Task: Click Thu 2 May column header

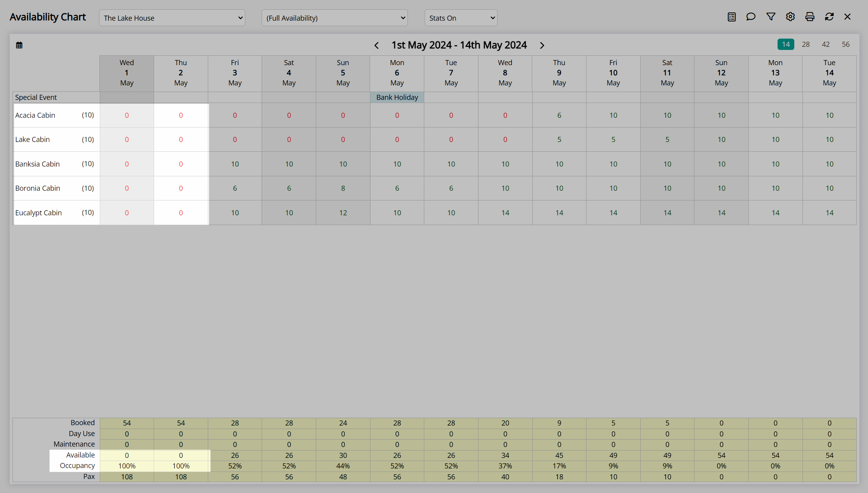Action: coord(181,73)
